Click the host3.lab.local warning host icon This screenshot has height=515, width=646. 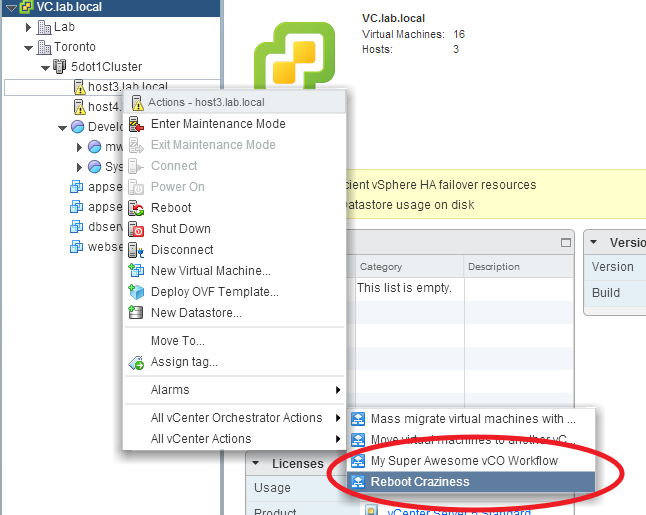click(80, 87)
